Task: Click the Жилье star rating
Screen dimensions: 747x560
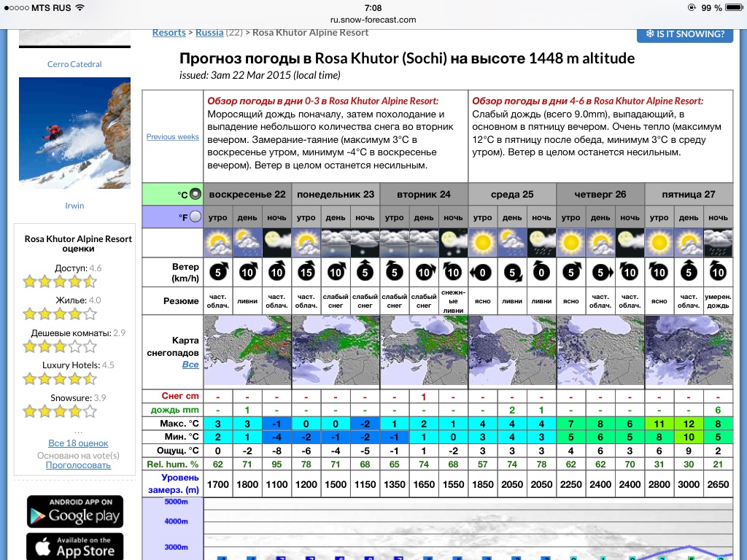Action: [x=60, y=314]
